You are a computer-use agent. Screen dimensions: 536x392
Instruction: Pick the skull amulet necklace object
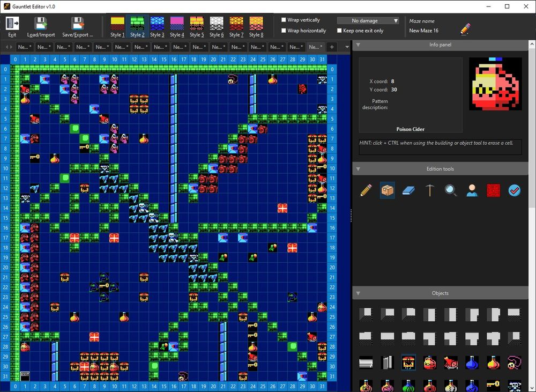click(x=515, y=363)
